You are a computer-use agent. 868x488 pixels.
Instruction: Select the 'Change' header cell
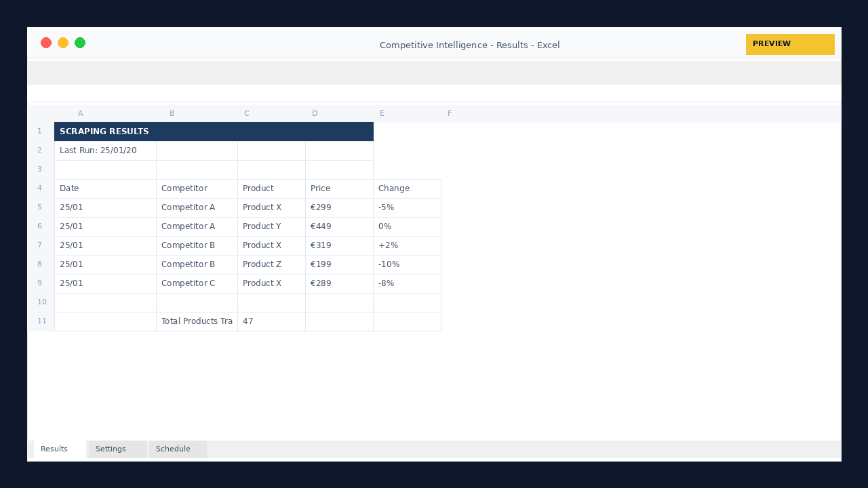click(407, 188)
